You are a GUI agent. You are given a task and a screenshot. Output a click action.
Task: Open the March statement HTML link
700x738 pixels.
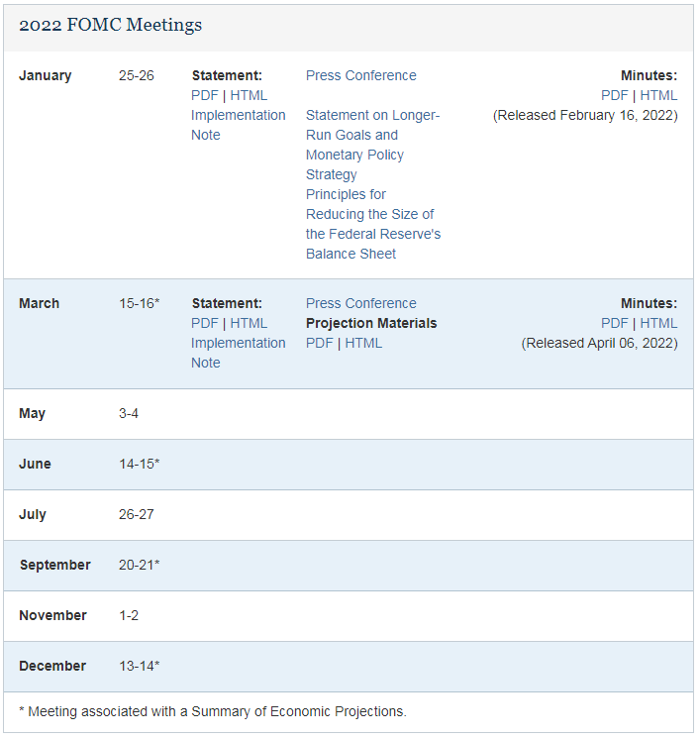point(249,323)
